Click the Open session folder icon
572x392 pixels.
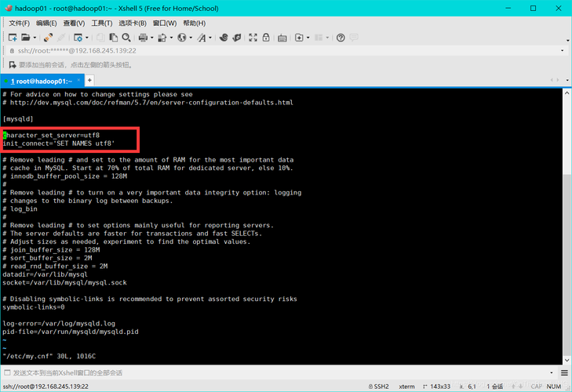[26, 38]
